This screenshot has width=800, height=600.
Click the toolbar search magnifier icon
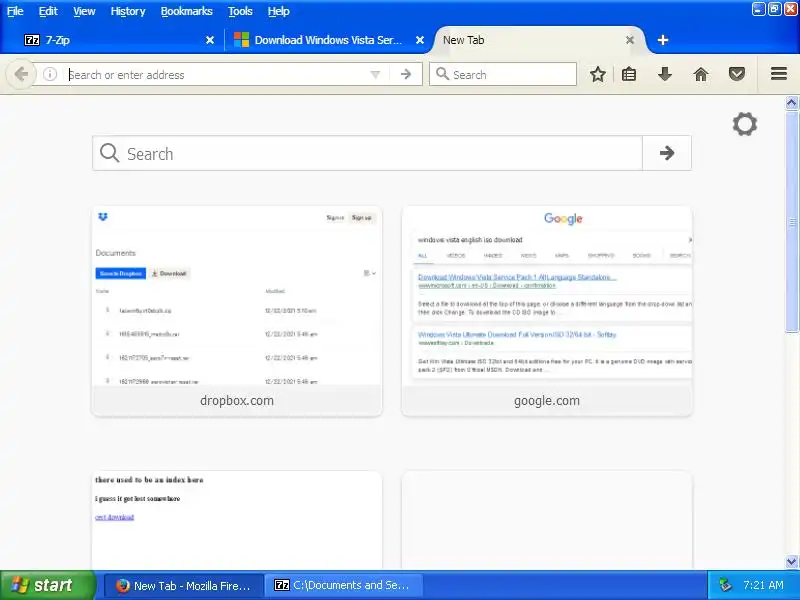click(x=442, y=74)
